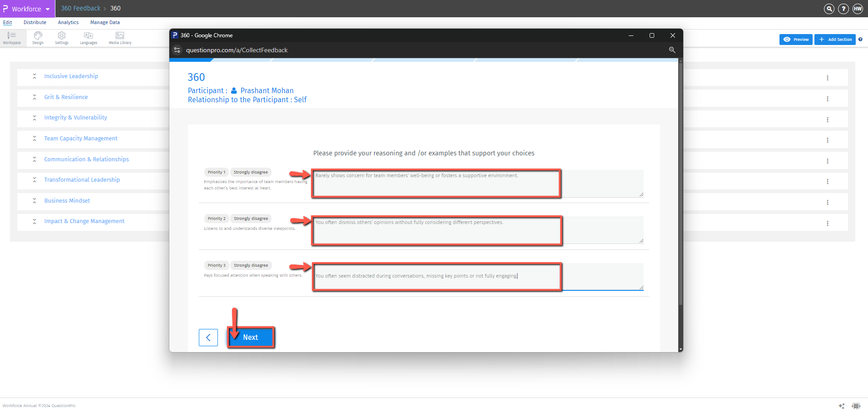868x413 pixels.
Task: Click the Priority 2 reasoning text box
Action: (478, 230)
